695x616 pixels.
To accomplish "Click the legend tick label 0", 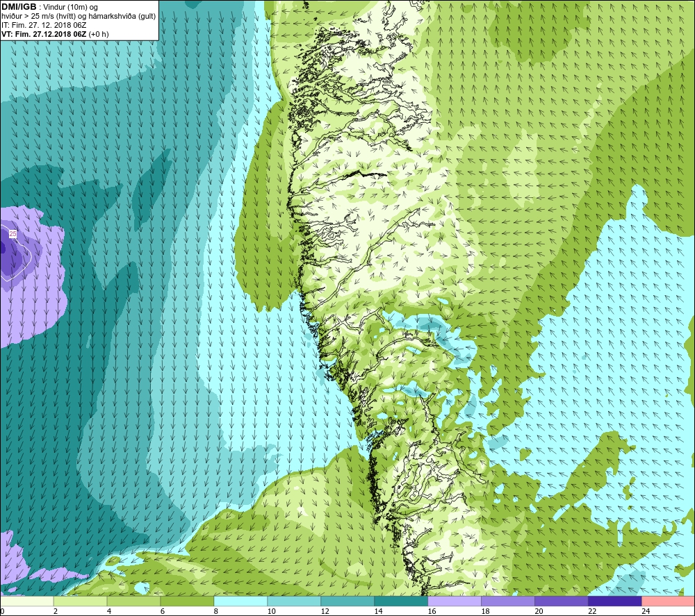I will coord(3,611).
